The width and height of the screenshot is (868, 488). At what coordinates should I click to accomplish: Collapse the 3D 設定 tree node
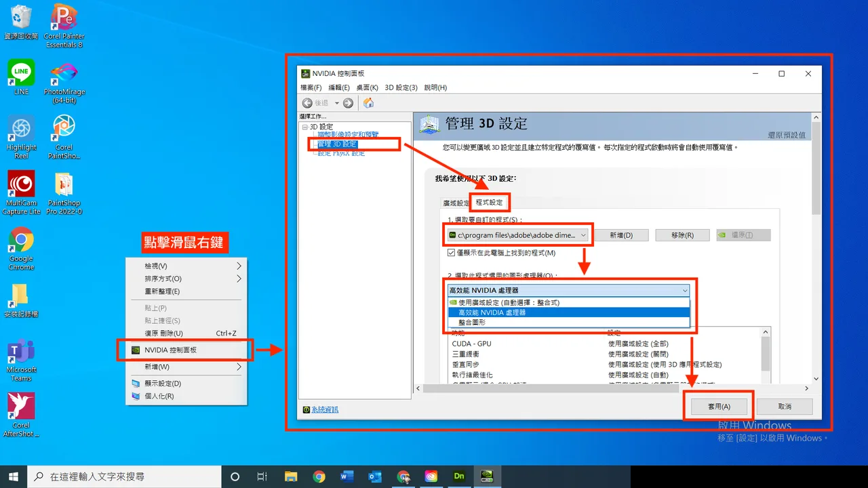point(304,127)
